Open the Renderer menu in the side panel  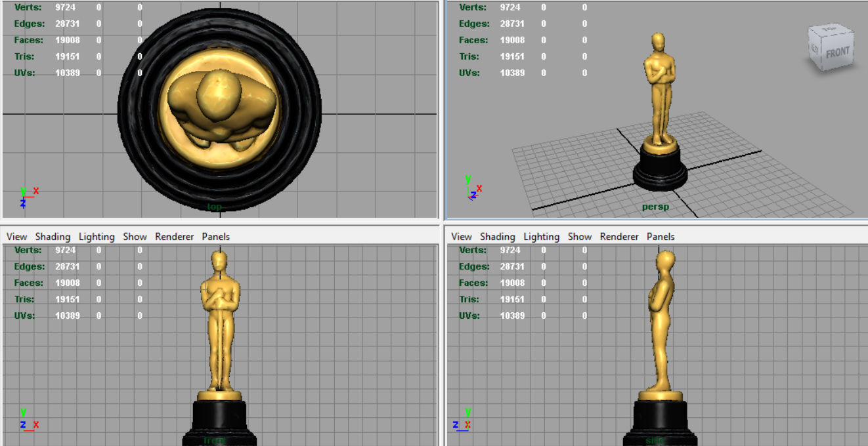pos(619,237)
